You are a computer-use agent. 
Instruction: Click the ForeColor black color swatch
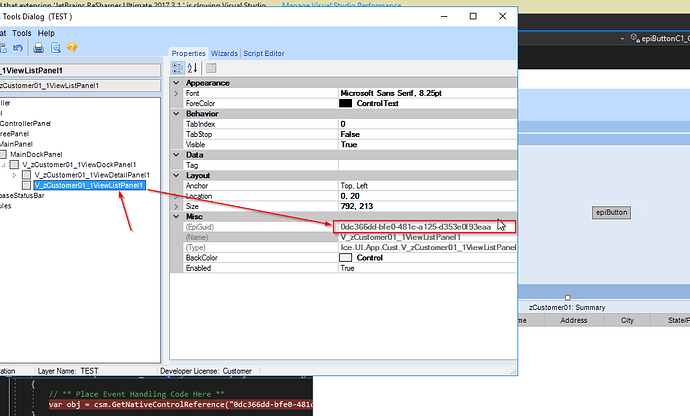pyautogui.click(x=345, y=103)
